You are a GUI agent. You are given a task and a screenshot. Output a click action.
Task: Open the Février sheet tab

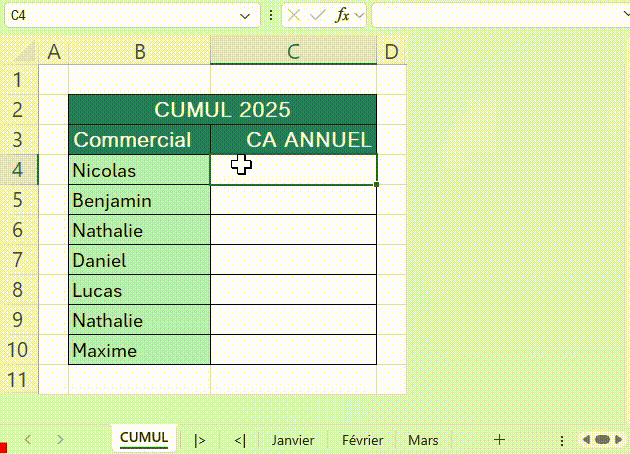click(x=362, y=440)
